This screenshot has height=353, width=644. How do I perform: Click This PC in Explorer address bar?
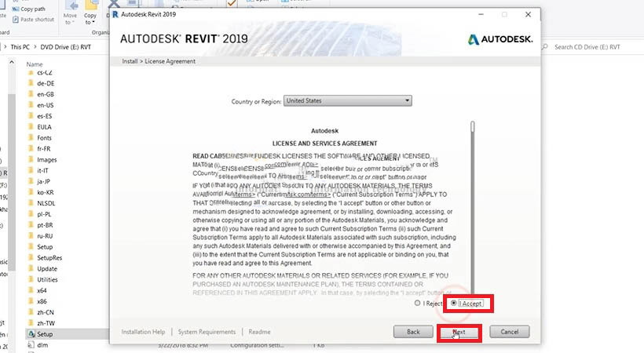(20, 47)
